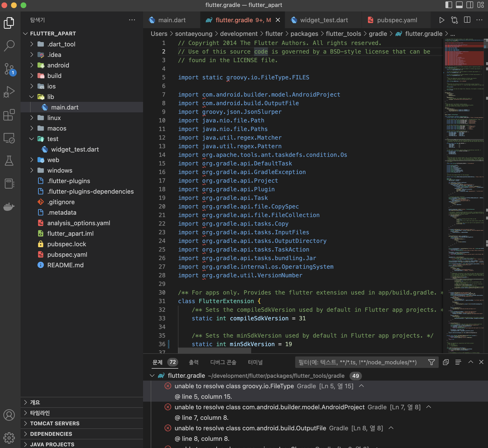
Task: Click the gradle breadcrumb segment
Action: (x=378, y=34)
